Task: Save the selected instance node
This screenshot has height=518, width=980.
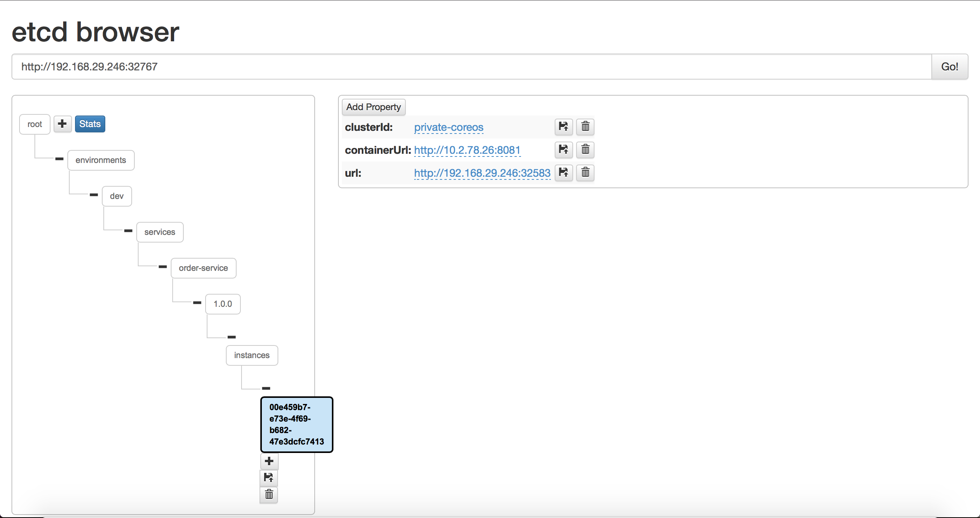Action: (x=269, y=478)
